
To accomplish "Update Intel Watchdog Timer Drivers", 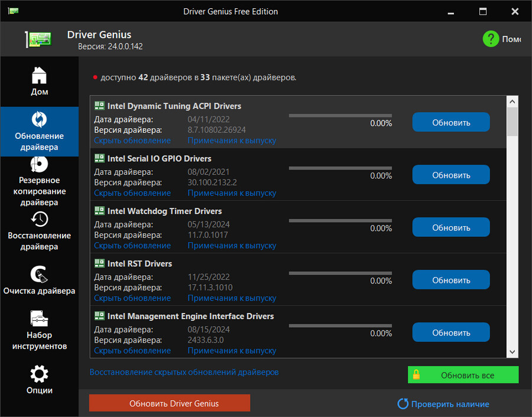I will coord(451,227).
